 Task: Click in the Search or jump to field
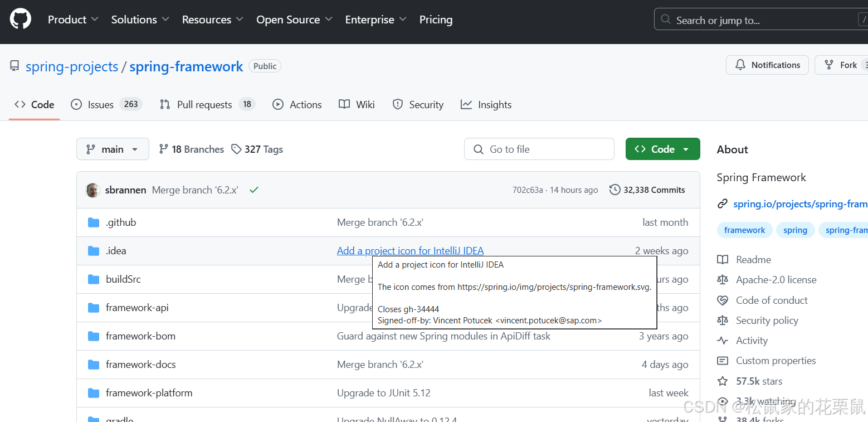[761, 20]
